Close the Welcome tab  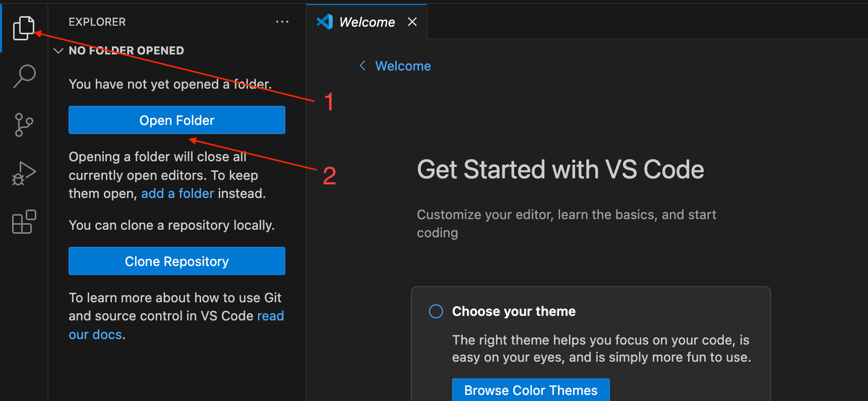(412, 22)
